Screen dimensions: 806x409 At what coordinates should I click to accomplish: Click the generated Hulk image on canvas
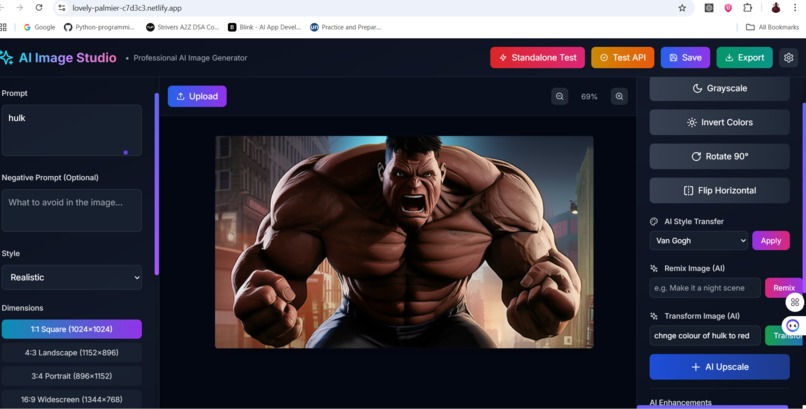tap(404, 242)
